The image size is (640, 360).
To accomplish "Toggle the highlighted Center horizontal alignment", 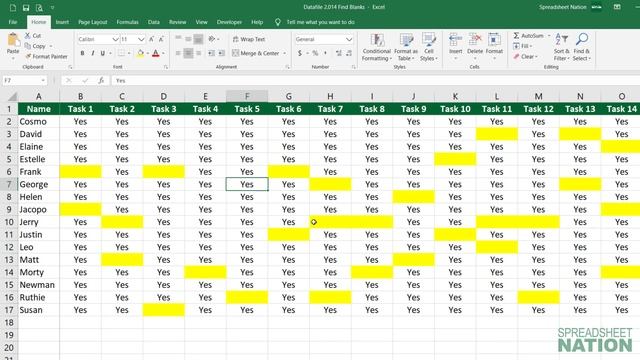I will click(x=188, y=53).
